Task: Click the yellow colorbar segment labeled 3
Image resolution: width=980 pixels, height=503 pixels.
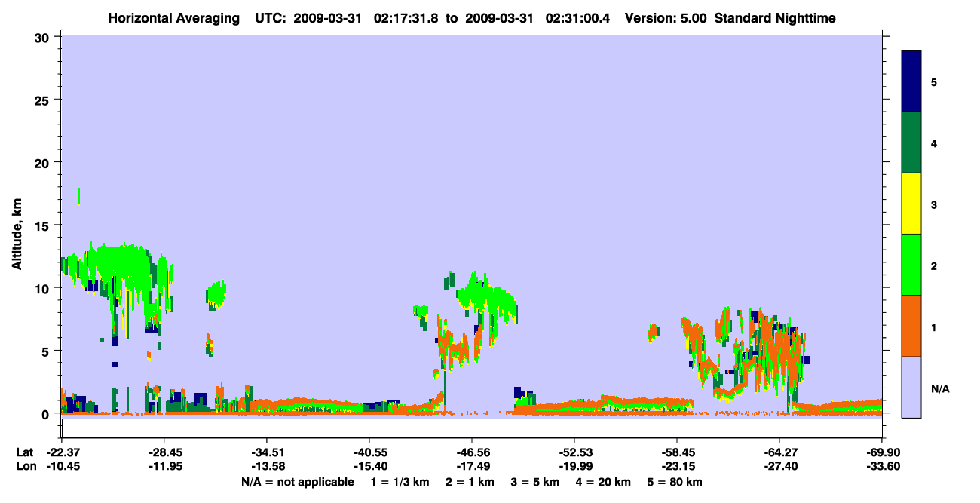Action: 911,204
